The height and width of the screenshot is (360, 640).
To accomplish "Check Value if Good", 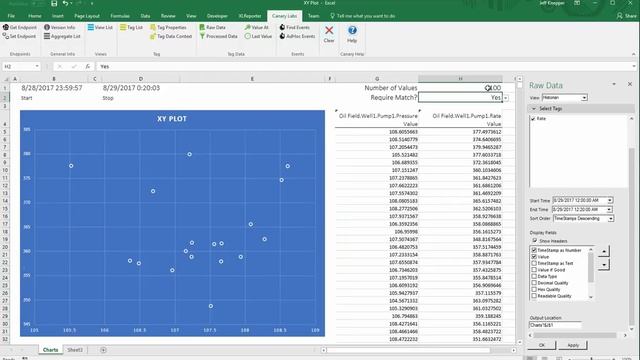I will click(534, 270).
